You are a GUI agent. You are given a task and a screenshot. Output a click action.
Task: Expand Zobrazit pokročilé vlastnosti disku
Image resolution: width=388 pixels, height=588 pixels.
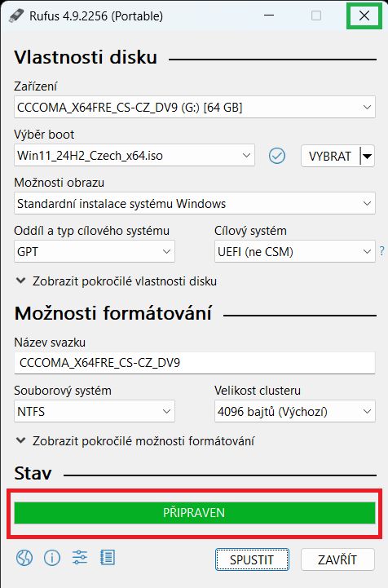point(117,281)
